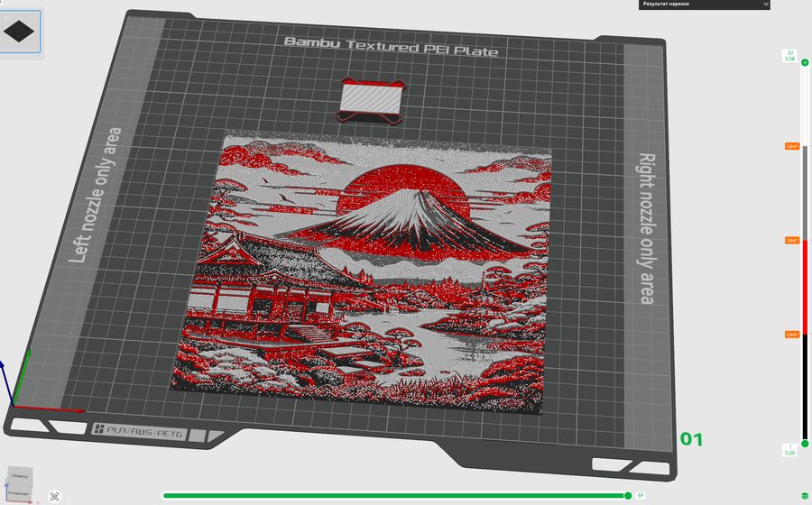Select the prime tower above the model
The width and height of the screenshot is (812, 505).
370,101
